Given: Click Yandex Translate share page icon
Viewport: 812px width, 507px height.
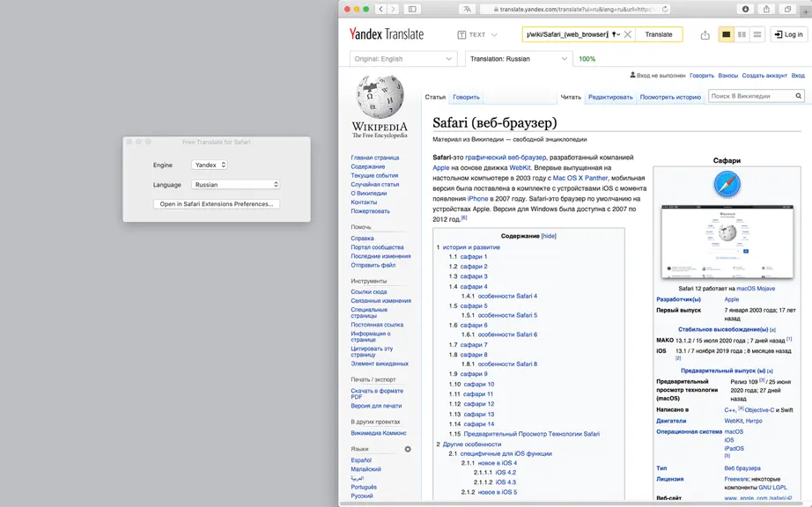Looking at the screenshot, I should pyautogui.click(x=705, y=35).
